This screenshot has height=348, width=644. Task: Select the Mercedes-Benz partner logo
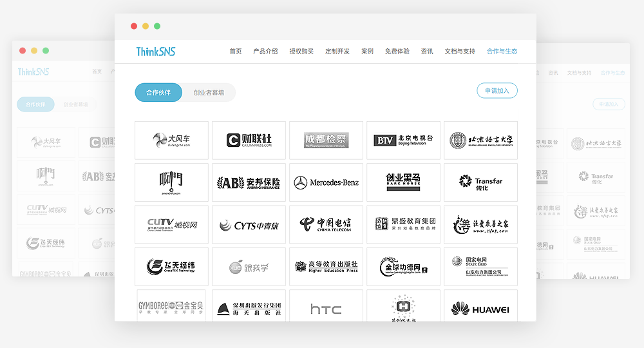point(326,182)
